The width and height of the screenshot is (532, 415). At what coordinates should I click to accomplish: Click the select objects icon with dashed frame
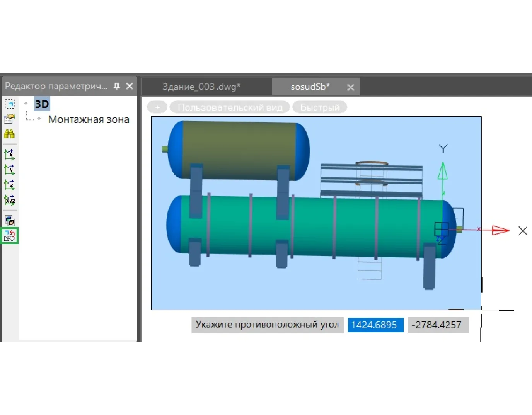click(x=9, y=104)
